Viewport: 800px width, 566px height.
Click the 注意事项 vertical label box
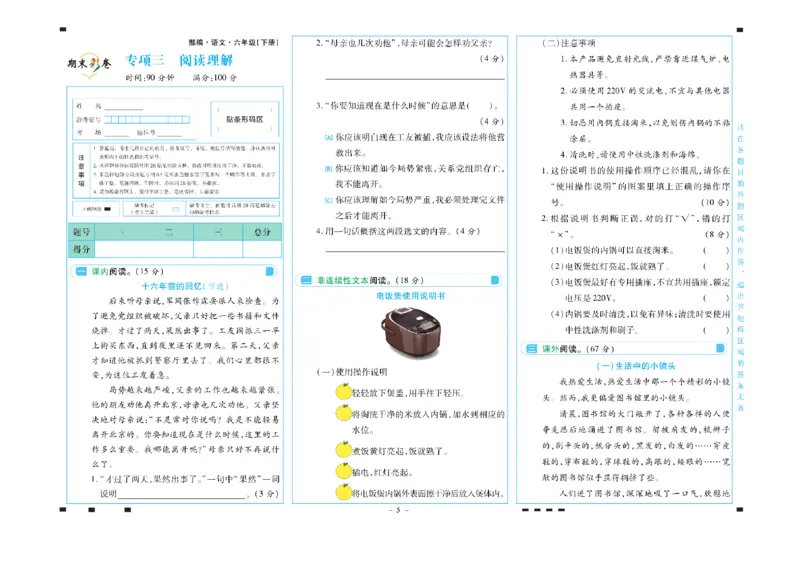(81, 171)
